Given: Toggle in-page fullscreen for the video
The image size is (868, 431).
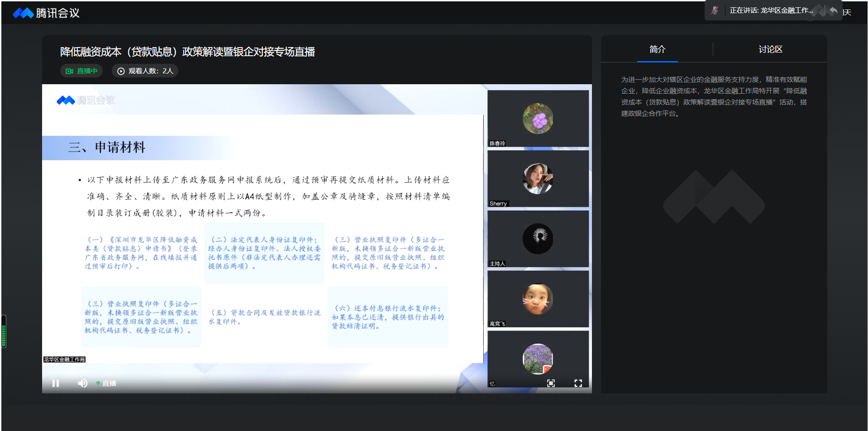Looking at the screenshot, I should 551,383.
